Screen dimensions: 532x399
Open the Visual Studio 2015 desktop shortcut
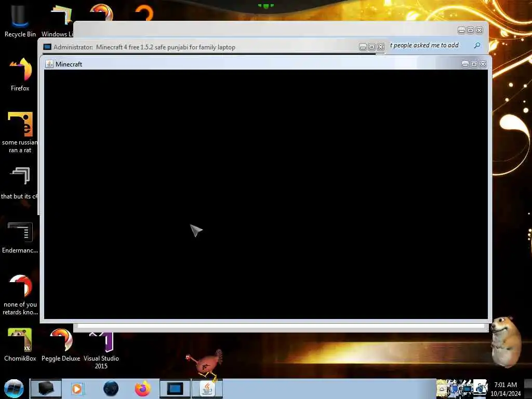[x=101, y=350]
